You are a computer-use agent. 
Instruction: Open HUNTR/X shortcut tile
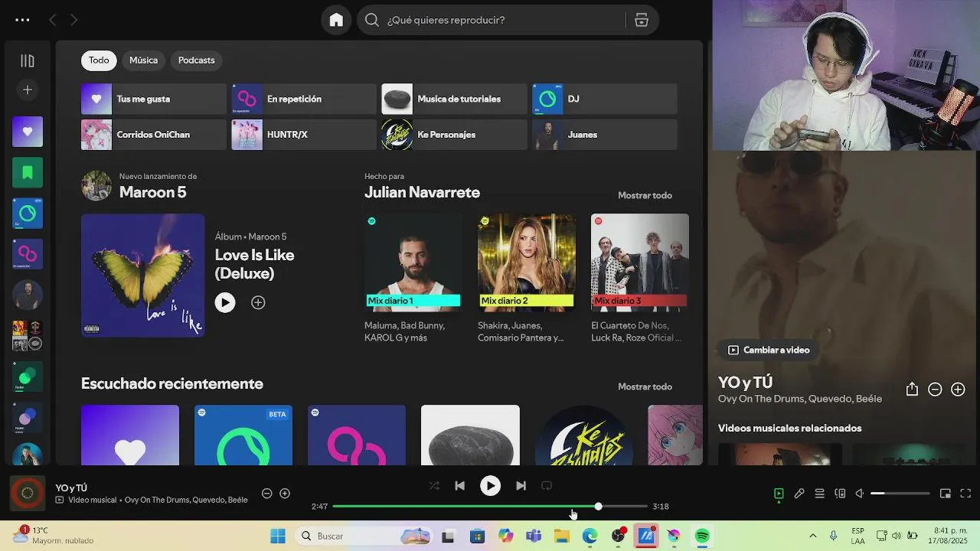tap(304, 135)
